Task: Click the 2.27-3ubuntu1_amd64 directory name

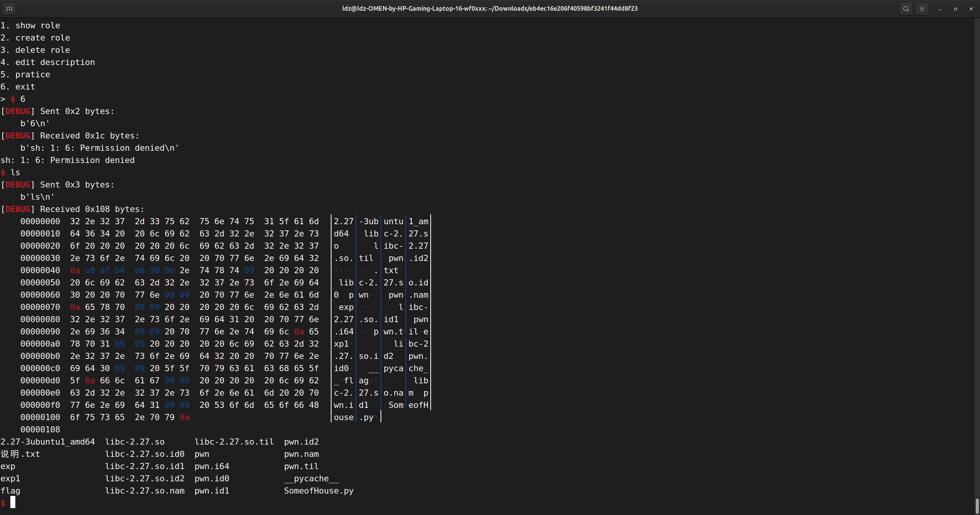Action: pos(47,442)
